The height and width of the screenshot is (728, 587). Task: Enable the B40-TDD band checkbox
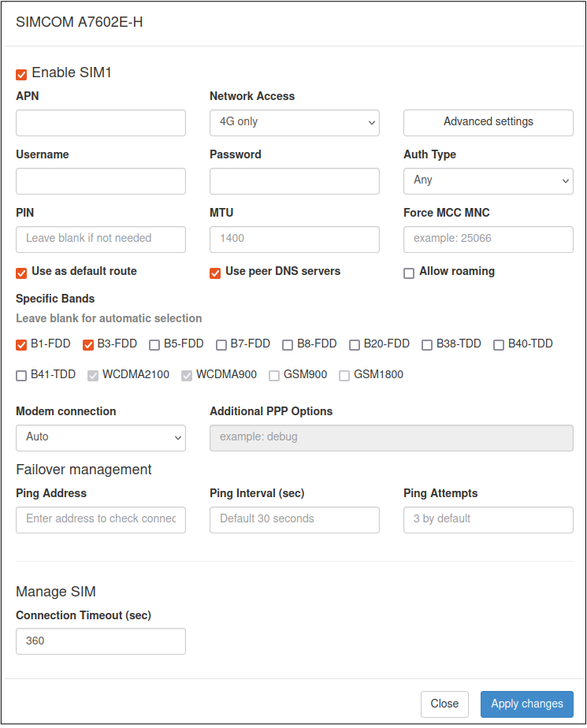(499, 344)
